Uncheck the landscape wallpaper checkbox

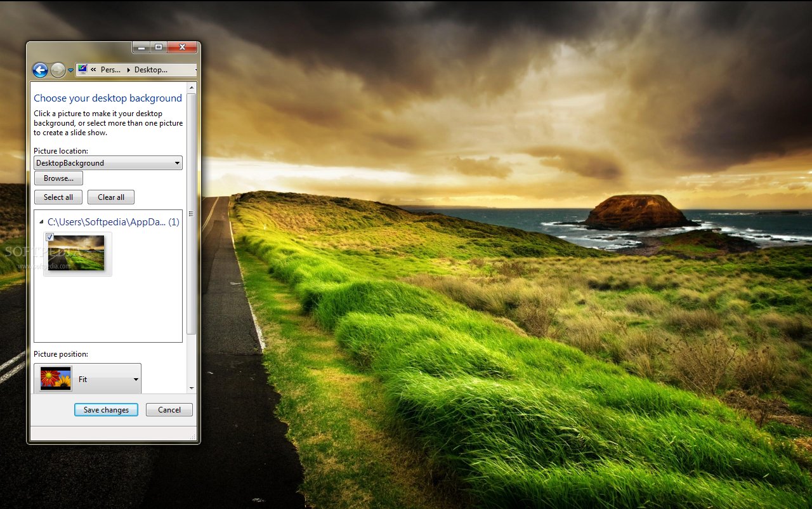click(49, 237)
